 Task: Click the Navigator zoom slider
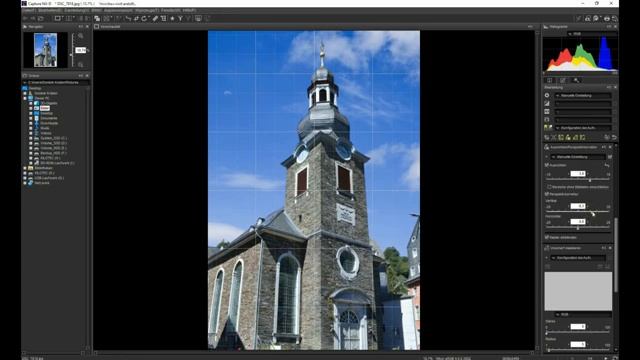[x=72, y=50]
